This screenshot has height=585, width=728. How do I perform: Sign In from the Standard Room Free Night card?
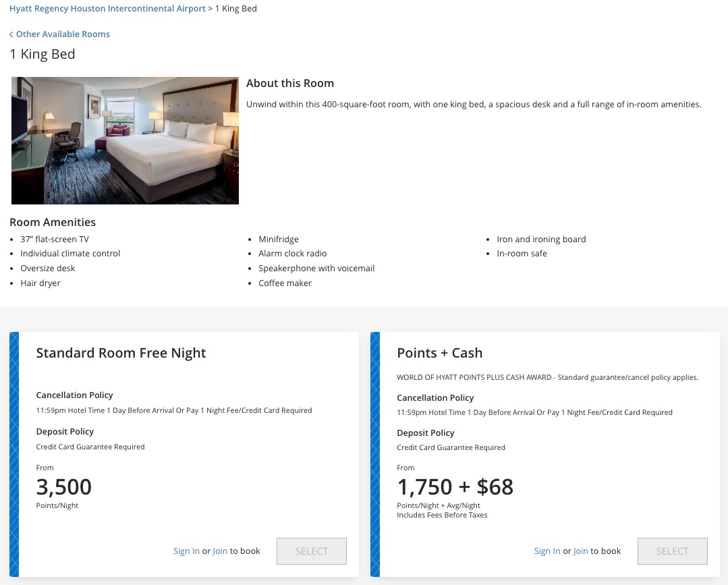pos(186,551)
